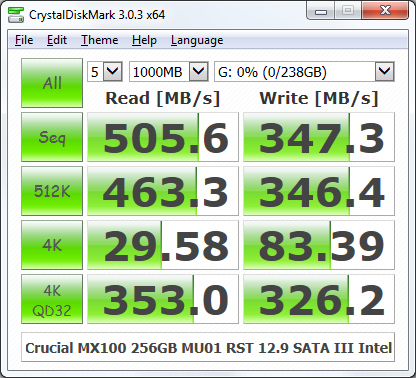Click the CrystalDiskMark title bar icon
The width and height of the screenshot is (416, 378).
(16, 15)
